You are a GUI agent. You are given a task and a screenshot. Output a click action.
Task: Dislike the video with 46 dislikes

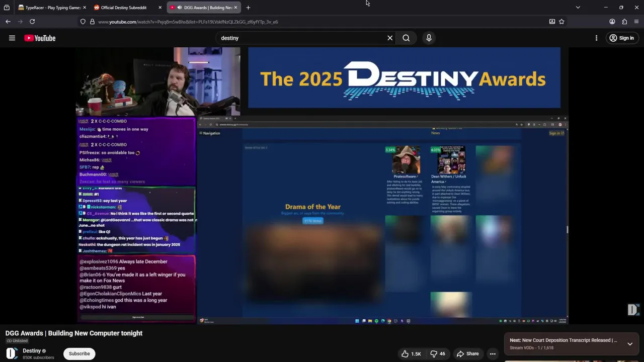[438, 354]
